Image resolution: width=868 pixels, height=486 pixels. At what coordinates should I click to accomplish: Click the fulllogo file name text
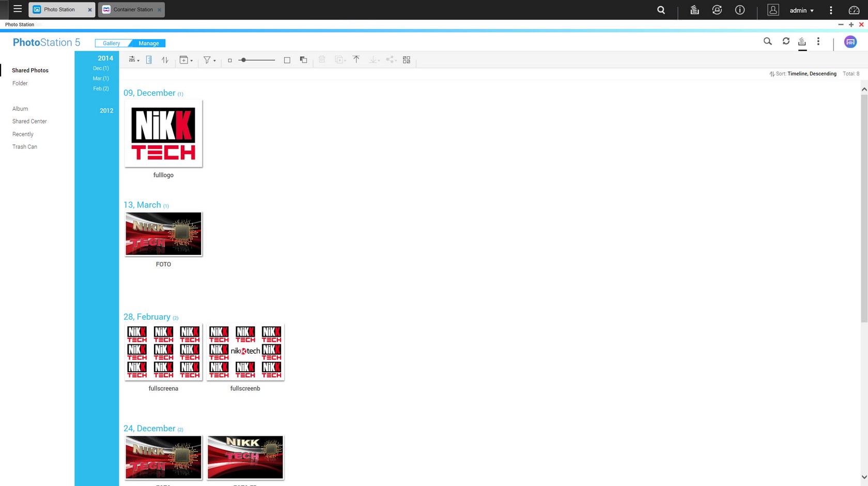(x=163, y=175)
